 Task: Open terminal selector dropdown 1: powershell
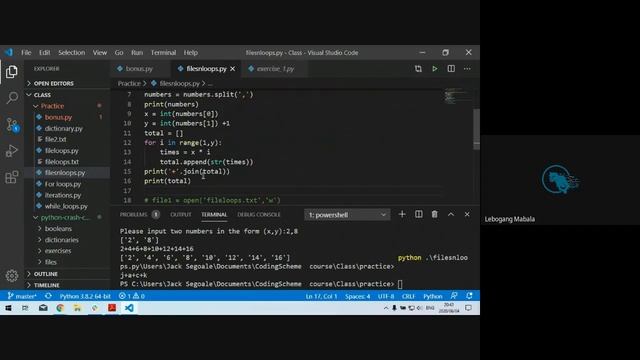click(347, 215)
